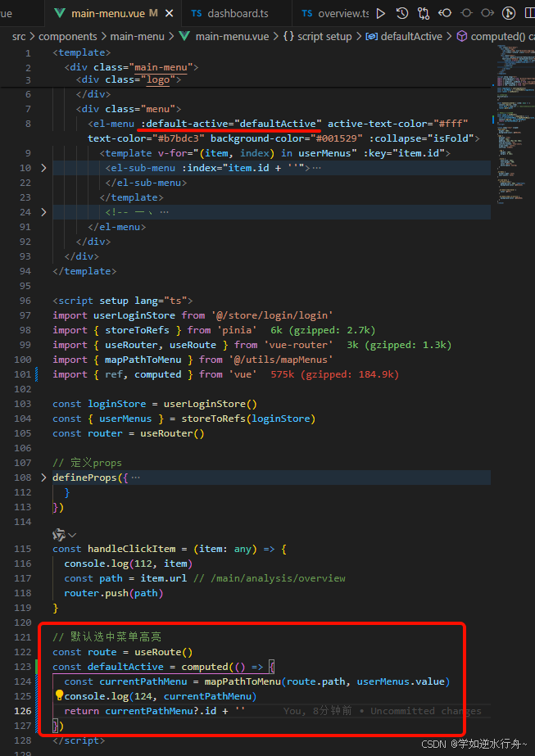Click 'useRouter()' call on line 105

[x=173, y=433]
